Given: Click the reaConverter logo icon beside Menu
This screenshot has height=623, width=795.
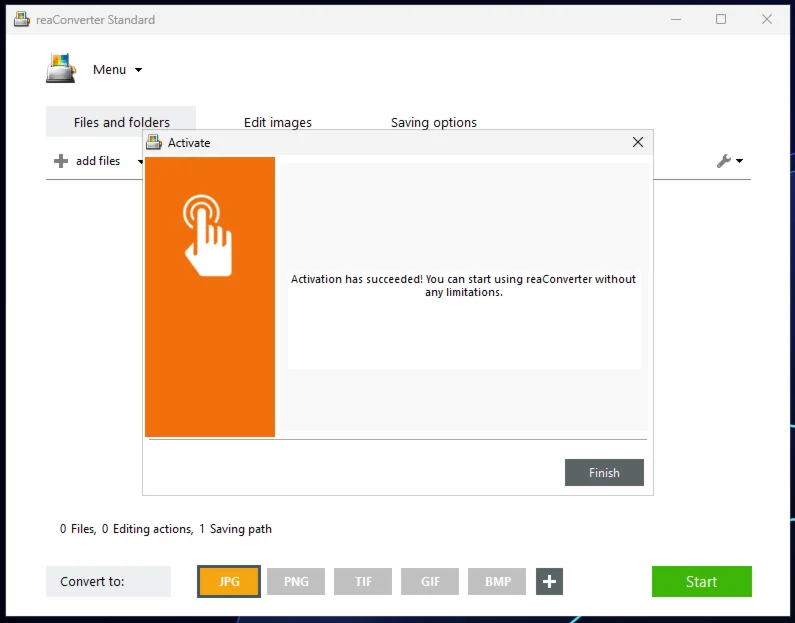Looking at the screenshot, I should coord(61,68).
